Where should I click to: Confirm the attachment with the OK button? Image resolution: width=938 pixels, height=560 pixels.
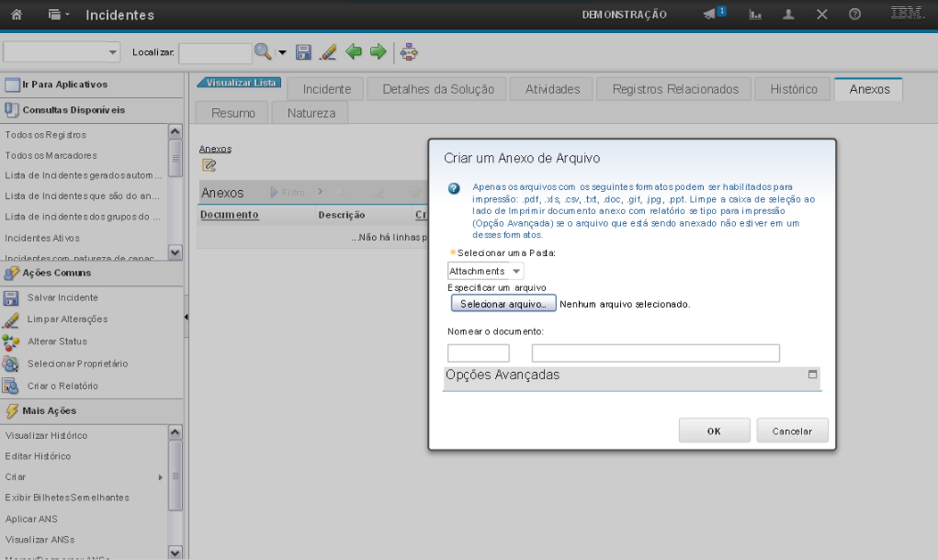click(x=714, y=431)
